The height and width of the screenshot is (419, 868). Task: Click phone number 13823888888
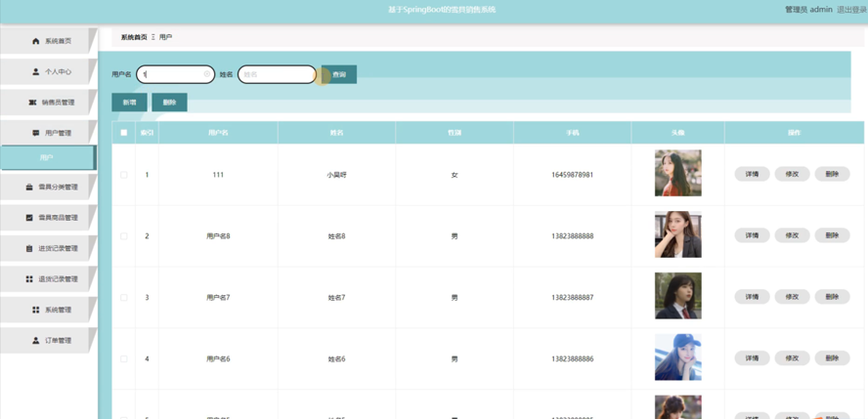click(x=573, y=236)
